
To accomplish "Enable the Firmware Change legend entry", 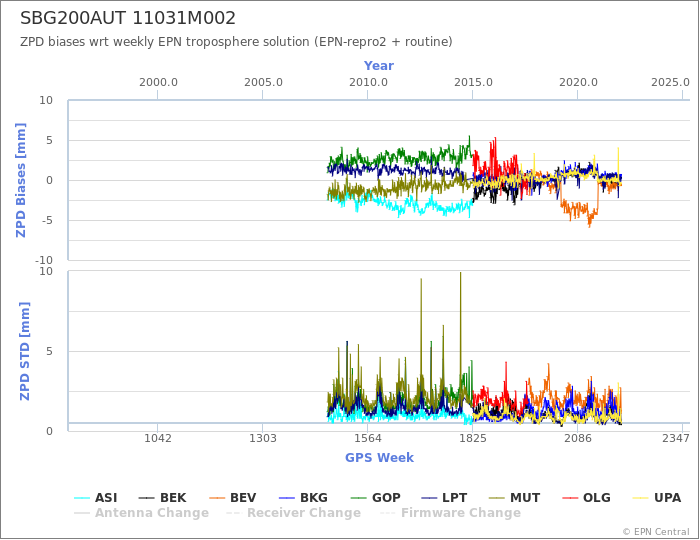I will (450, 513).
